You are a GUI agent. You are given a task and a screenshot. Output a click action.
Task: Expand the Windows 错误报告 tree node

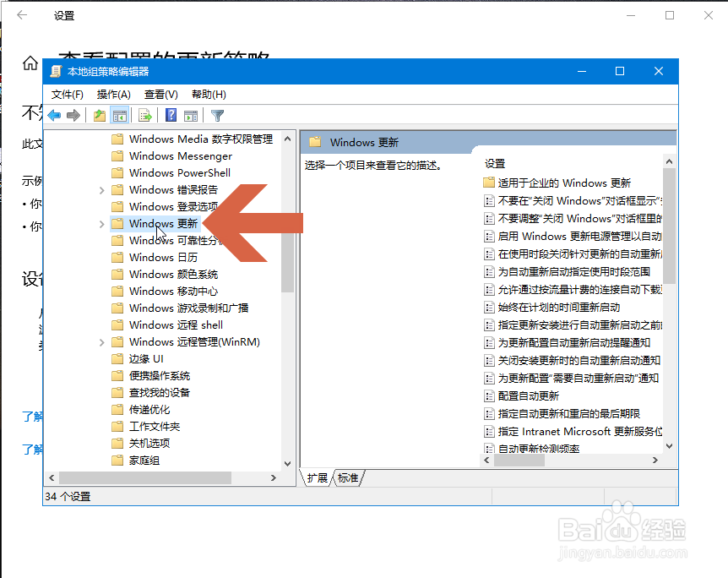click(x=101, y=190)
